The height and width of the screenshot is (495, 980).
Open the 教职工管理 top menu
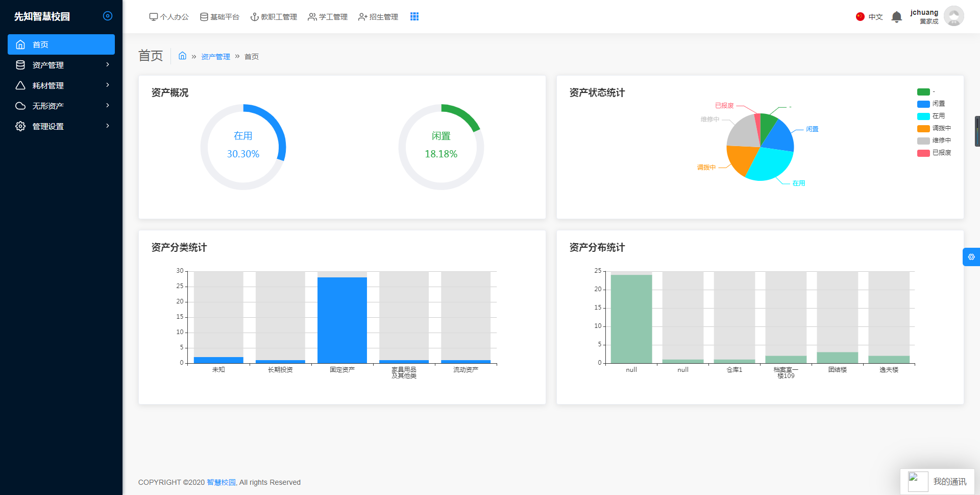(274, 17)
